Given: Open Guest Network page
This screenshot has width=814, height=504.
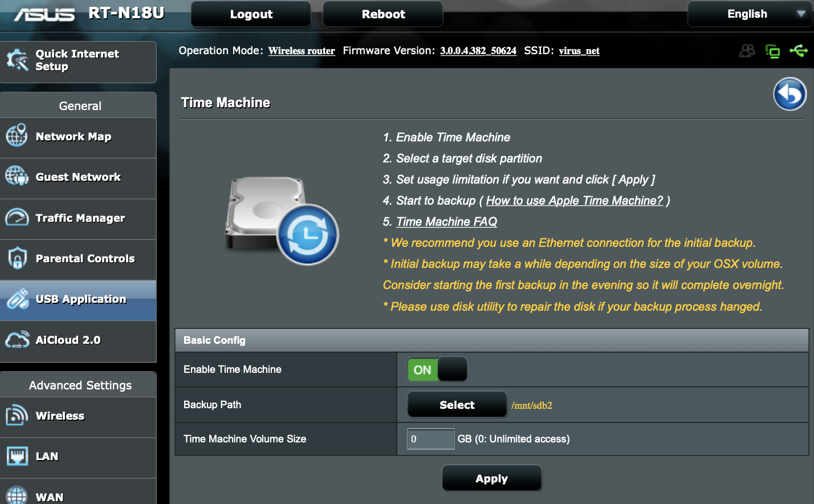Looking at the screenshot, I should 78,178.
